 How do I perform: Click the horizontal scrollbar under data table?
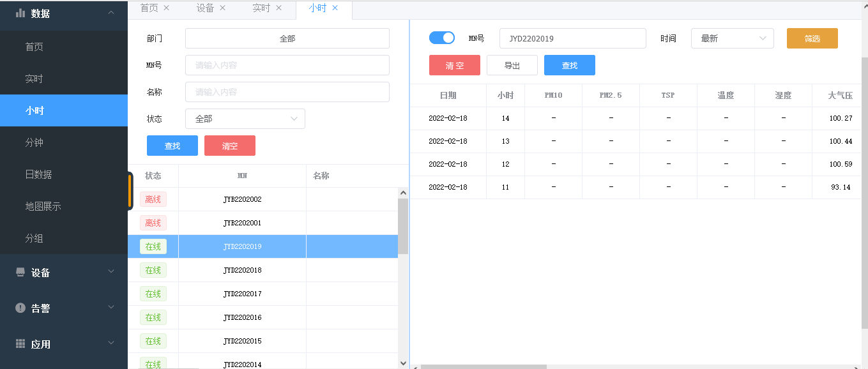pyautogui.click(x=483, y=366)
